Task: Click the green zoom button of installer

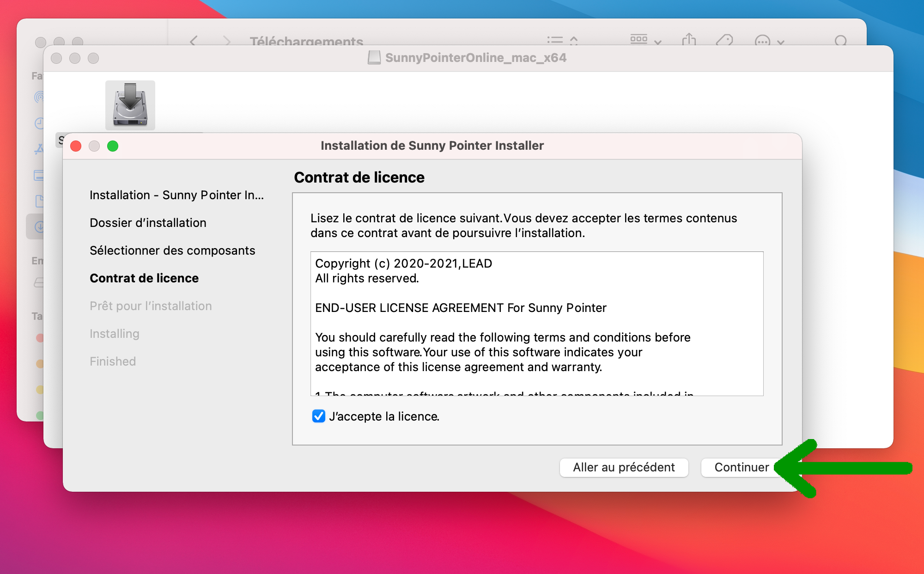Action: pos(113,146)
